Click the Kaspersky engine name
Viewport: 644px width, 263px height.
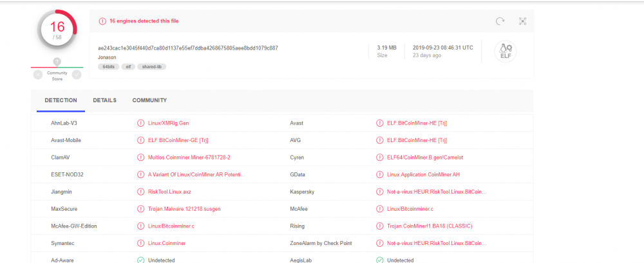pos(302,192)
